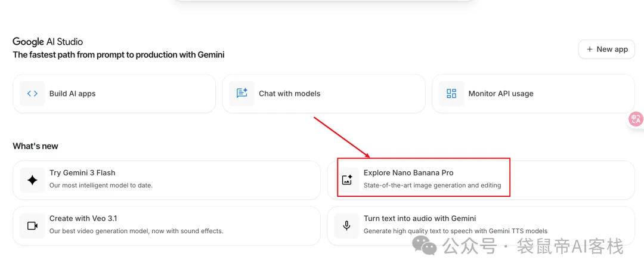Screen dimensions: 644x272
Task: Click the code brackets icon for Build AI apps
Action: pyautogui.click(x=33, y=94)
